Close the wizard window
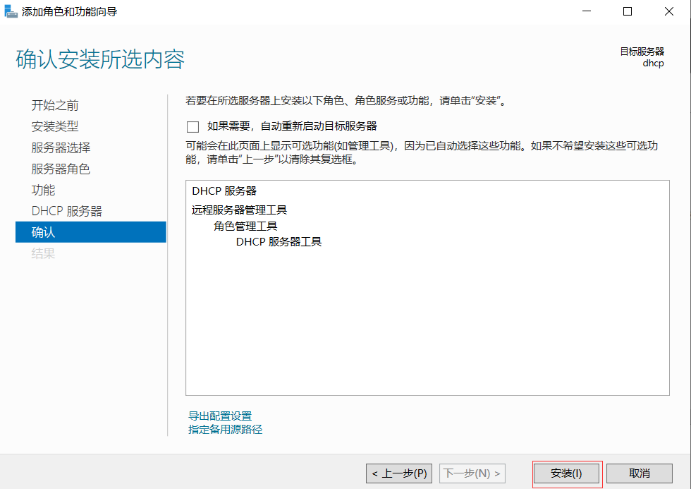The height and width of the screenshot is (489, 691). click(669, 11)
